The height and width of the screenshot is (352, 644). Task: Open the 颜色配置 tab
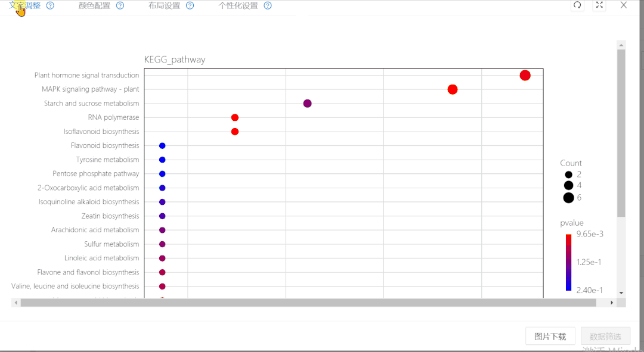tap(94, 6)
